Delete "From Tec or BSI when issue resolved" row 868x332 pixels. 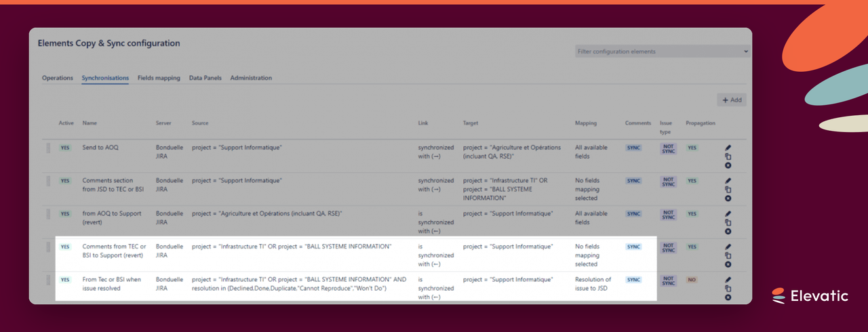[728, 297]
